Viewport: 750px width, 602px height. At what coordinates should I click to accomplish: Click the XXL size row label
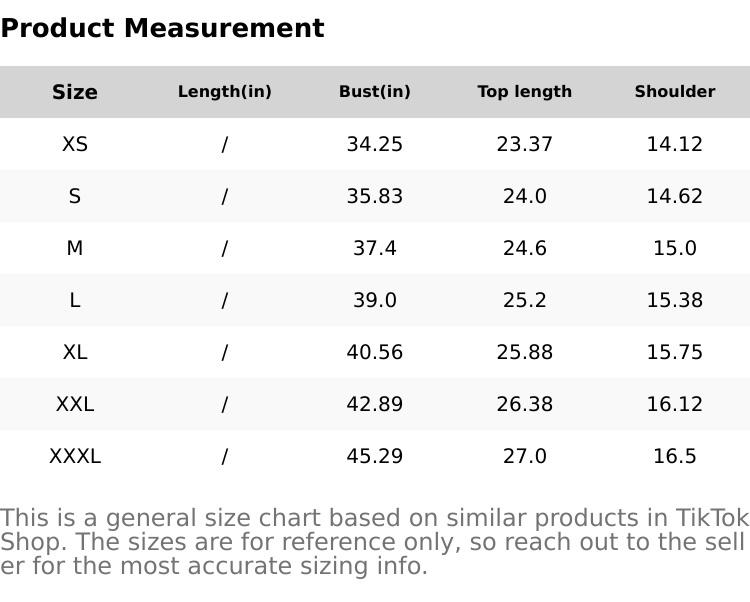75,404
